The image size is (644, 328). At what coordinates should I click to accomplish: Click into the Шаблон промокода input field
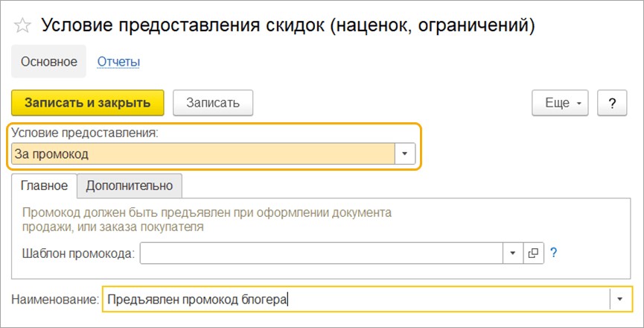(x=322, y=253)
